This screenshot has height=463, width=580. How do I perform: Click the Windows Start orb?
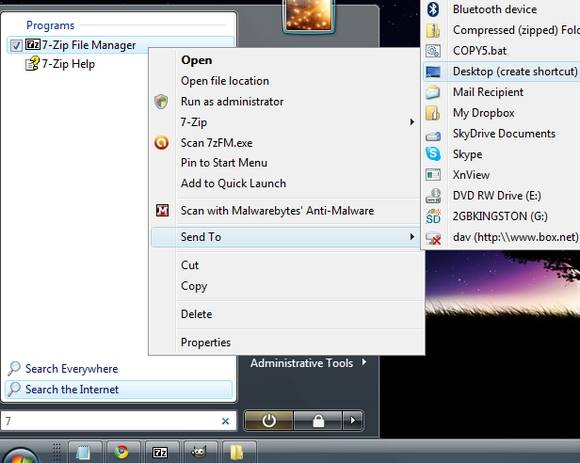click(x=20, y=454)
